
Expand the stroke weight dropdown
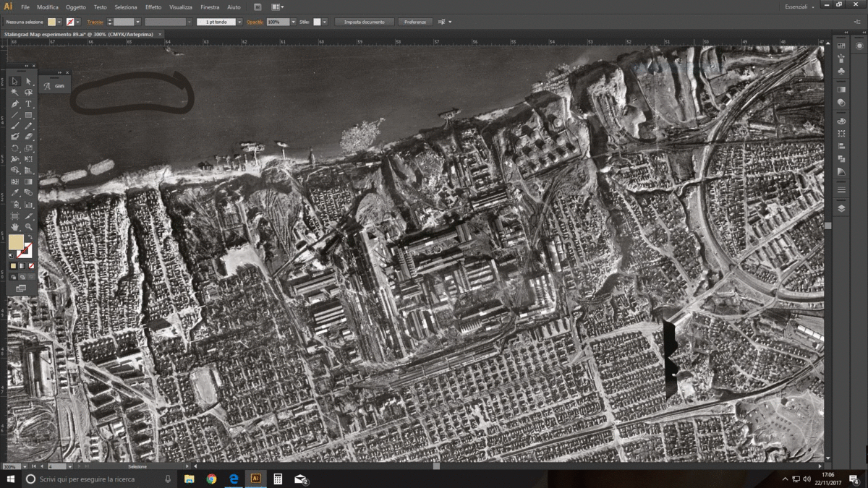[137, 22]
